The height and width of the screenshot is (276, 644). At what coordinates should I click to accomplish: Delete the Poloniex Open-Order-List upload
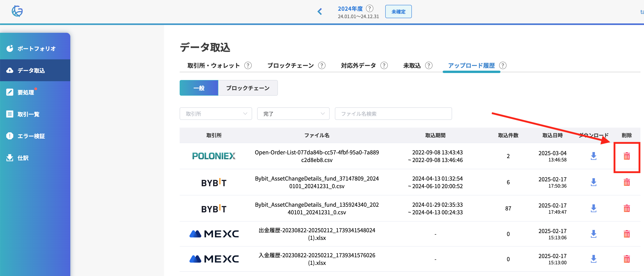(626, 156)
